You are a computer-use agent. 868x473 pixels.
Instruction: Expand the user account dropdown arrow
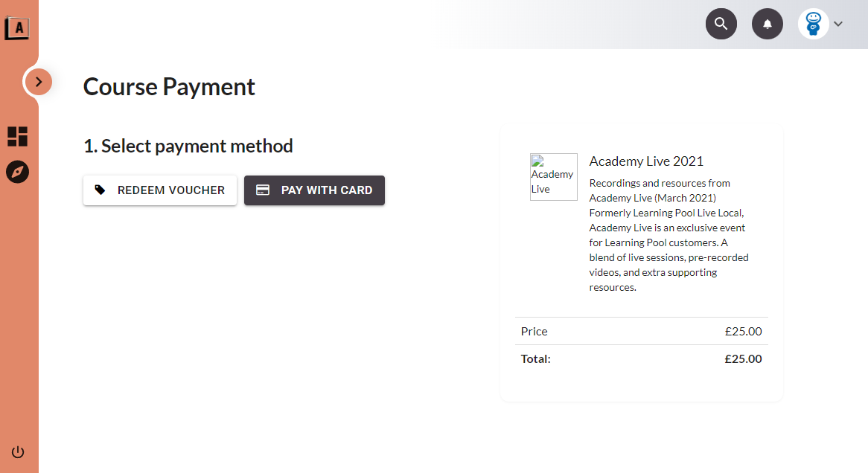[838, 24]
